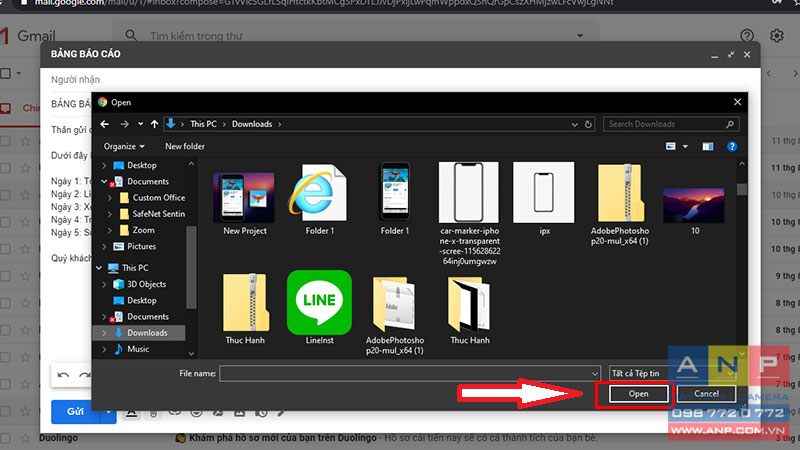Open the File name dropdown arrow

pyautogui.click(x=595, y=373)
